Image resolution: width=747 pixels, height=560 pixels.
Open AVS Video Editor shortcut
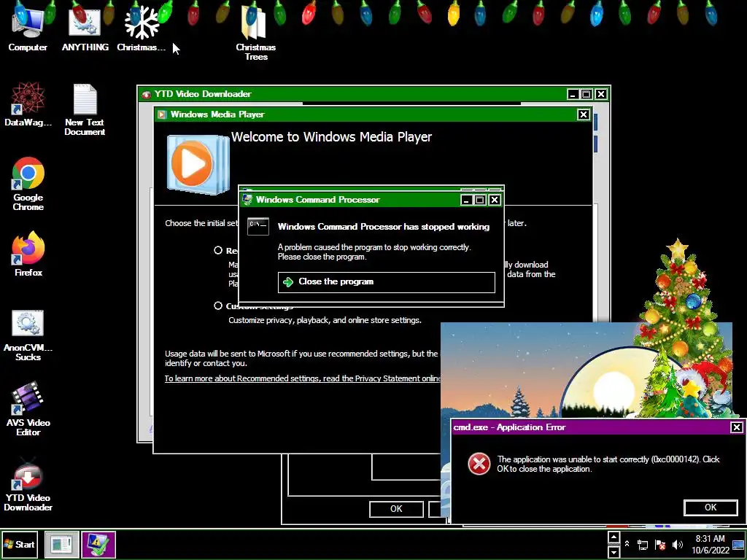[28, 408]
